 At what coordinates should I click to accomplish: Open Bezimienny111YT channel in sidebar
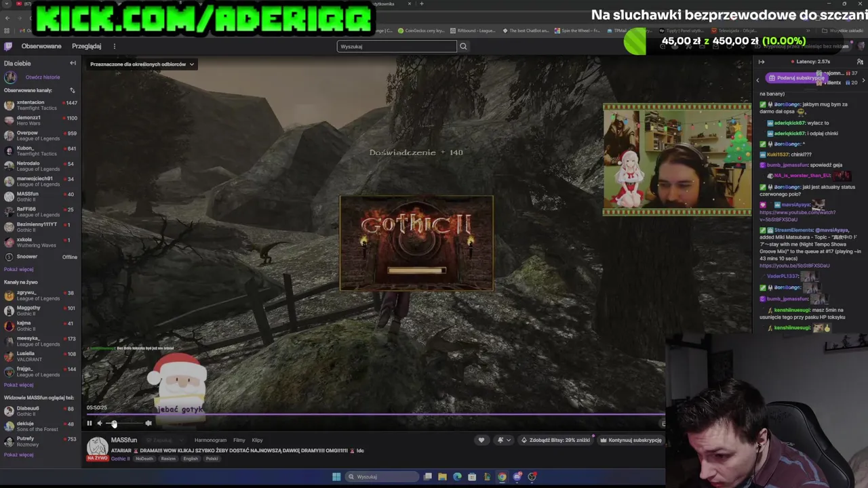click(41, 227)
